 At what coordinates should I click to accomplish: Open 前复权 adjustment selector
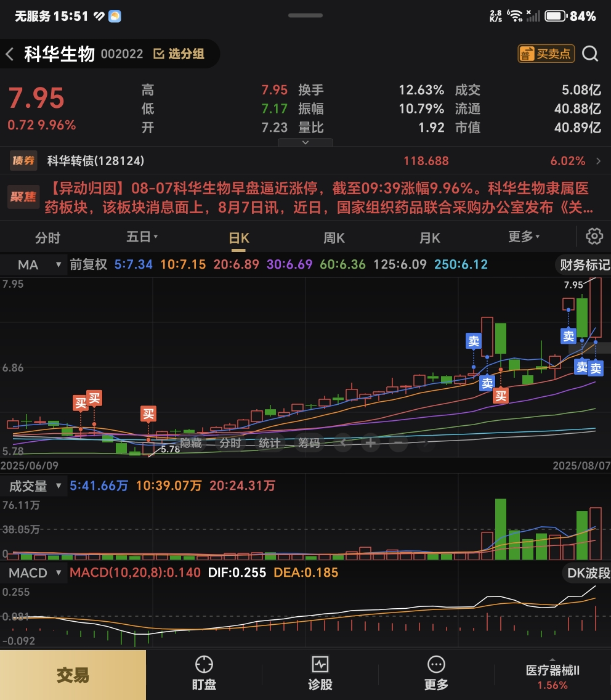click(x=88, y=265)
